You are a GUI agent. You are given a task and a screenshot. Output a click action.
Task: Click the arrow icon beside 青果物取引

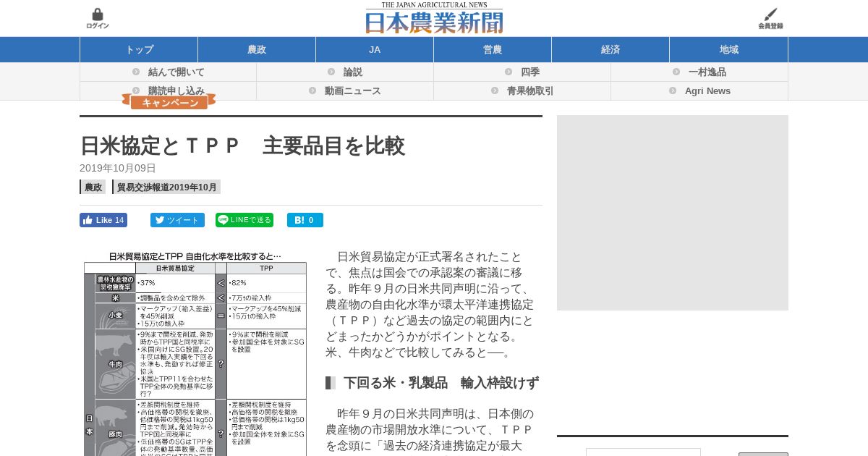tap(495, 90)
